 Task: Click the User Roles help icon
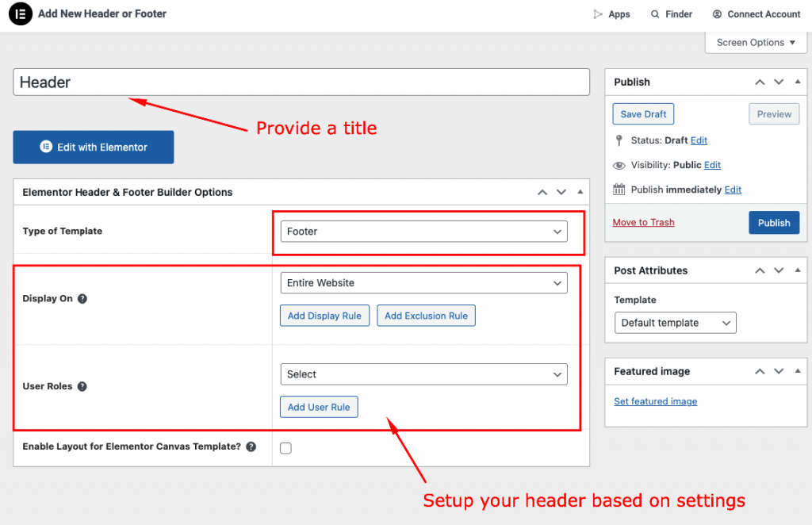coord(82,386)
